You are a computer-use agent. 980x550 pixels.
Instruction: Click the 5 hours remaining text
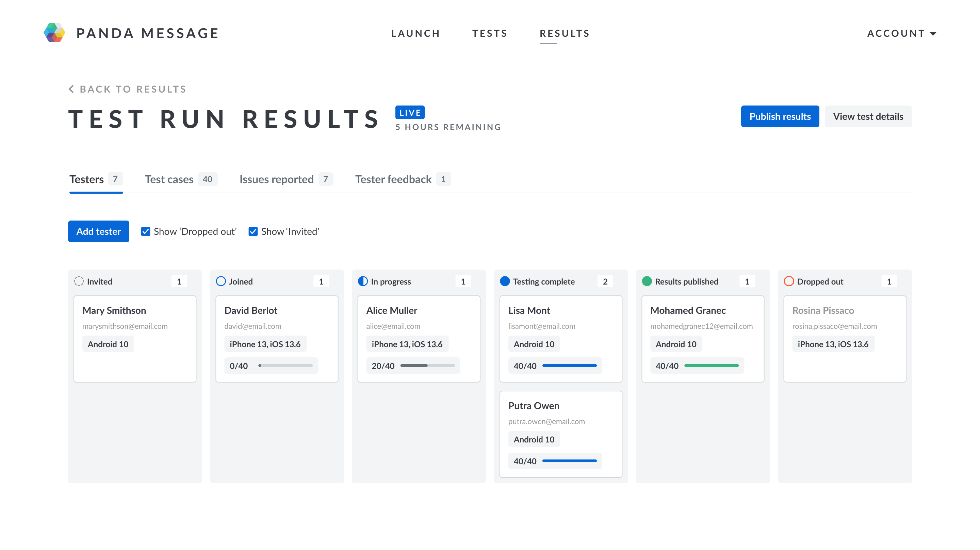(448, 127)
